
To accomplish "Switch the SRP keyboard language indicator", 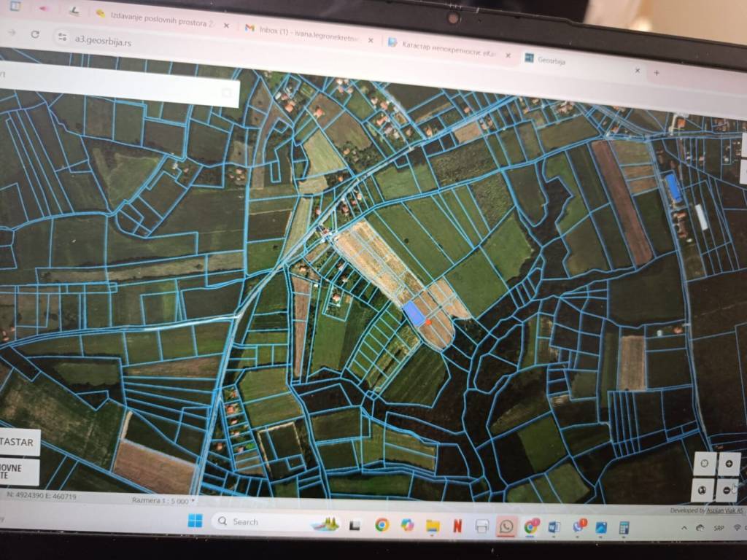I will point(719,528).
